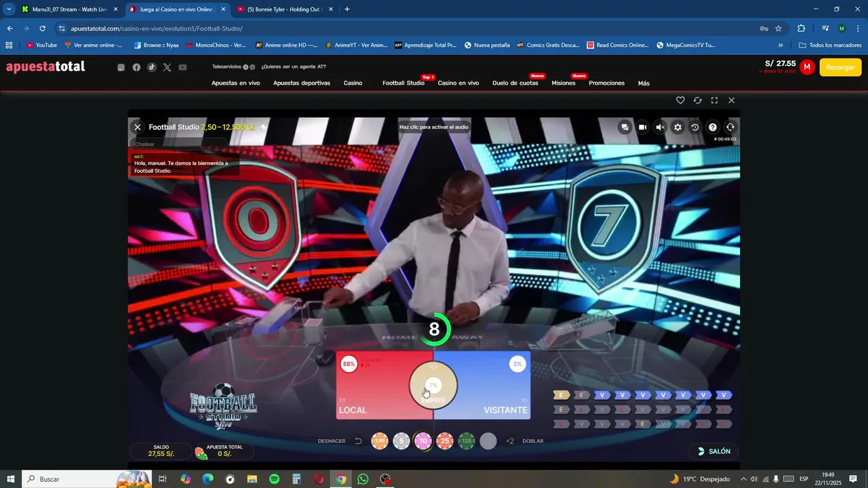The image size is (868, 488).
Task: Click the Windows Start button
Action: [x=11, y=479]
